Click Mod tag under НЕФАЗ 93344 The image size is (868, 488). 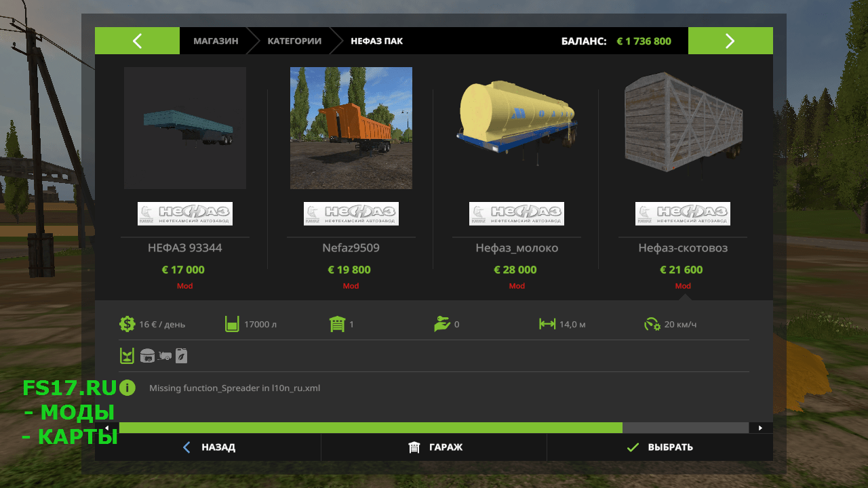(x=185, y=286)
